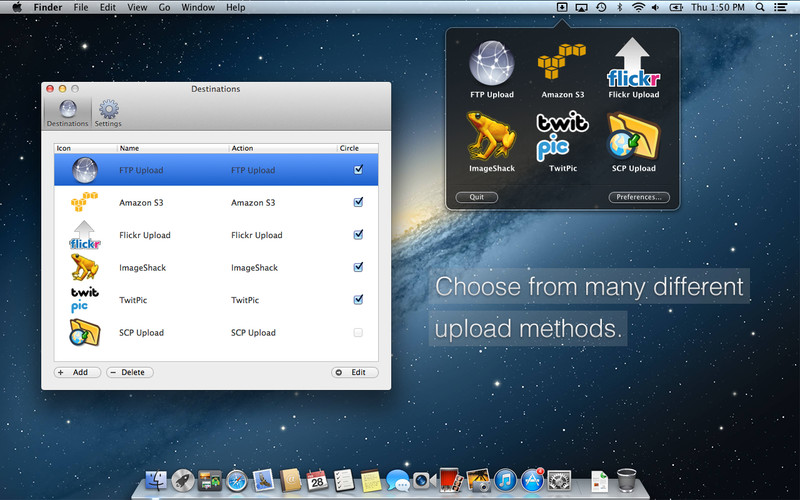This screenshot has height=500, width=800.
Task: Toggle Circle checkbox for ImageShack row
Action: (358, 267)
